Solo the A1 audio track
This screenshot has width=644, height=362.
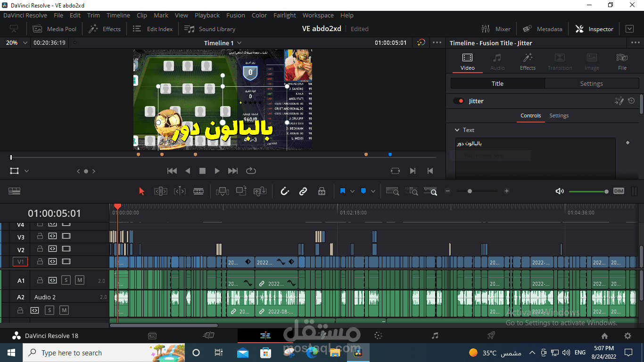click(66, 280)
